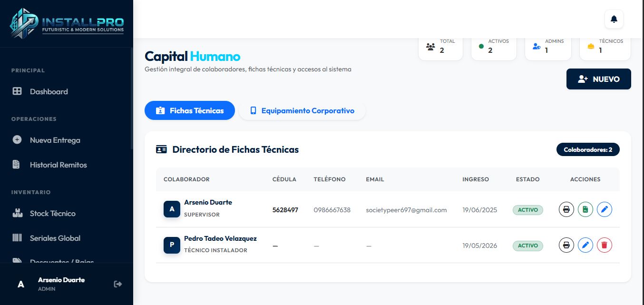
Task: Click the document icon for Historial Remitos
Action: click(x=16, y=165)
